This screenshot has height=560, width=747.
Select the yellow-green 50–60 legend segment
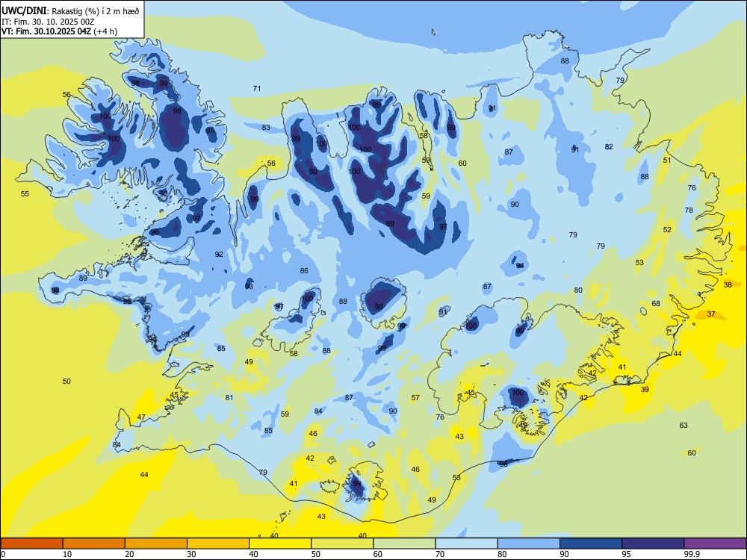click(x=342, y=544)
